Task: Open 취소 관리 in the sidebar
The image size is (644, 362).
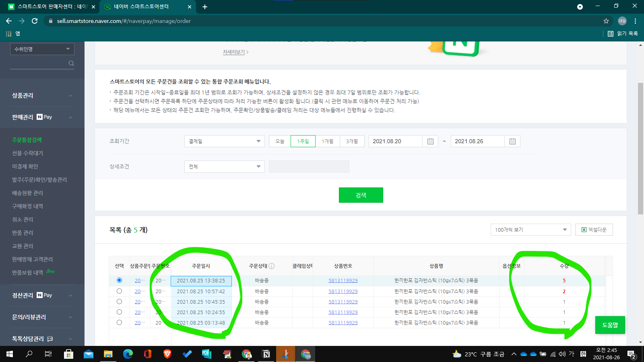Action: [23, 219]
